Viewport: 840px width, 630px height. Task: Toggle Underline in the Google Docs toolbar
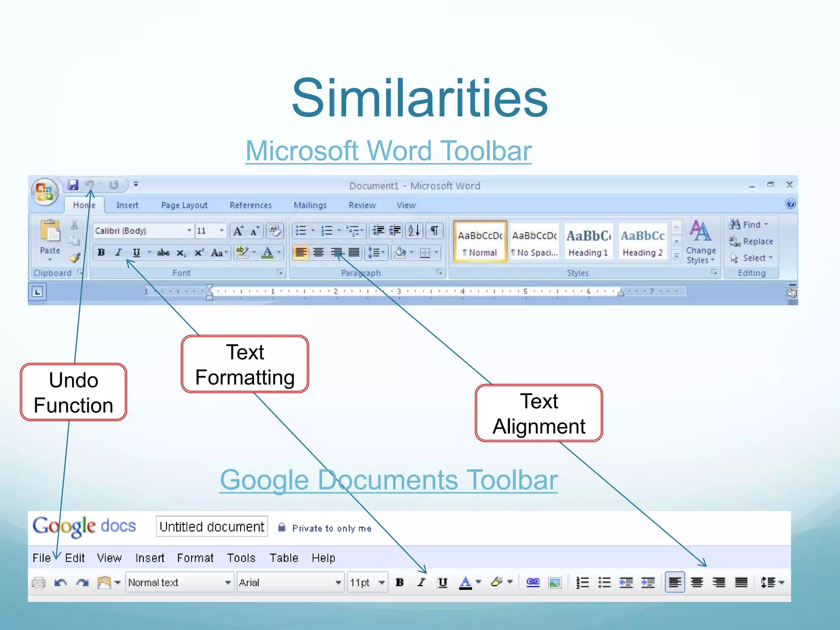tap(443, 582)
